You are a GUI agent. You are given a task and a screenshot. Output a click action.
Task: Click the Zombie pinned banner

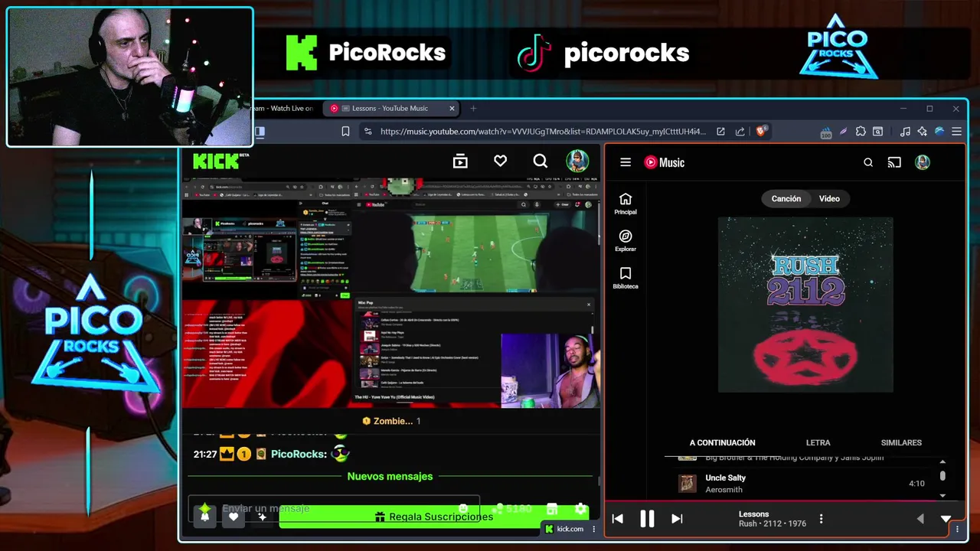point(390,421)
